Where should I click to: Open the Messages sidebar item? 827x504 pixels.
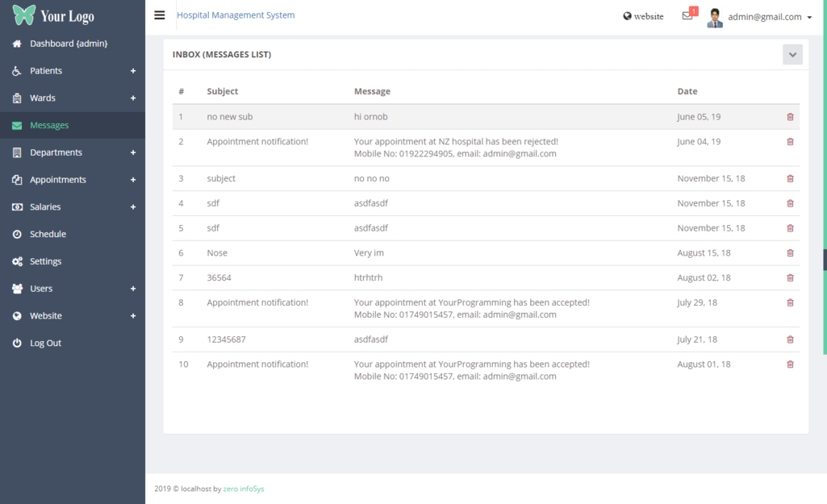(x=49, y=126)
